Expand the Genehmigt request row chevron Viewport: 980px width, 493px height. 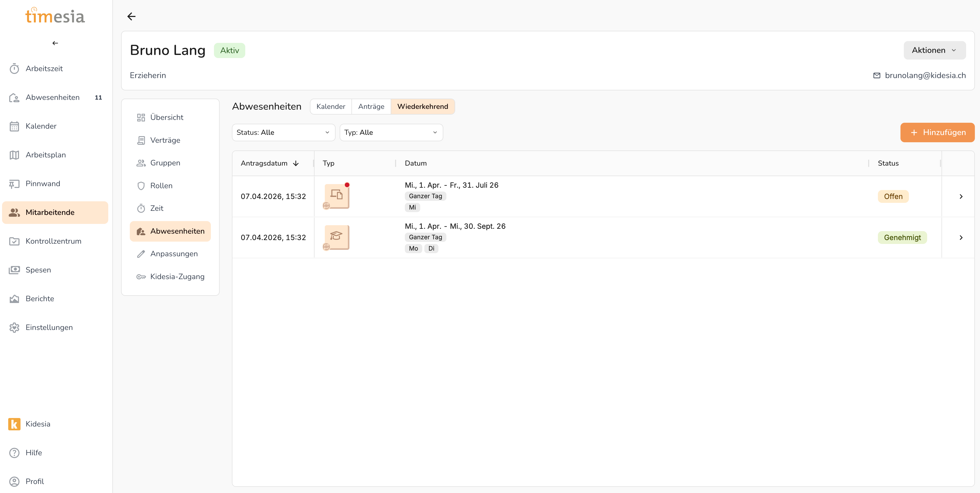(961, 238)
